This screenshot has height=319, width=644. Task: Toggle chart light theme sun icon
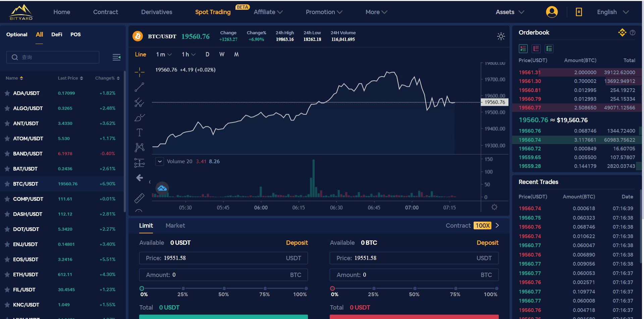point(501,36)
